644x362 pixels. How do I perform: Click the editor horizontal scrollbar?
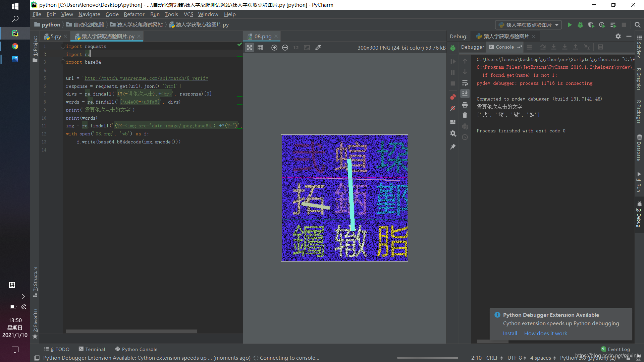(x=131, y=331)
